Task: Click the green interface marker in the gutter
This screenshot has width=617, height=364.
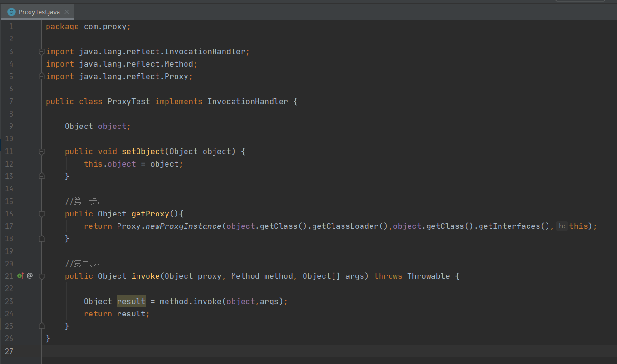Action: (x=19, y=275)
